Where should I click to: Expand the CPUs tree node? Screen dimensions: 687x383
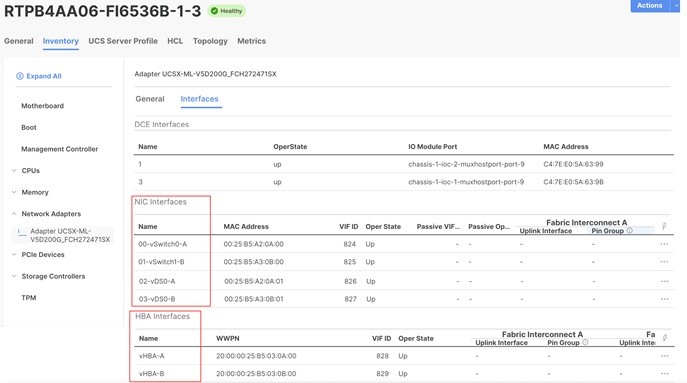(x=14, y=170)
